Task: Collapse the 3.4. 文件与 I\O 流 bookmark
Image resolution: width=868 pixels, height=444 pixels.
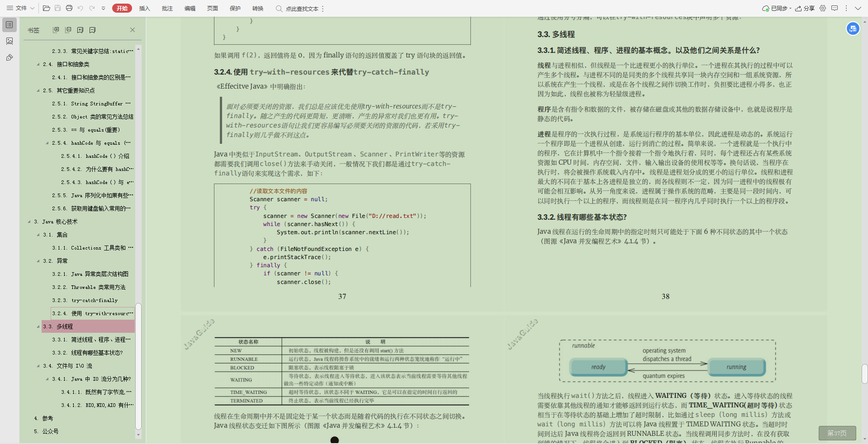Action: pyautogui.click(x=38, y=366)
